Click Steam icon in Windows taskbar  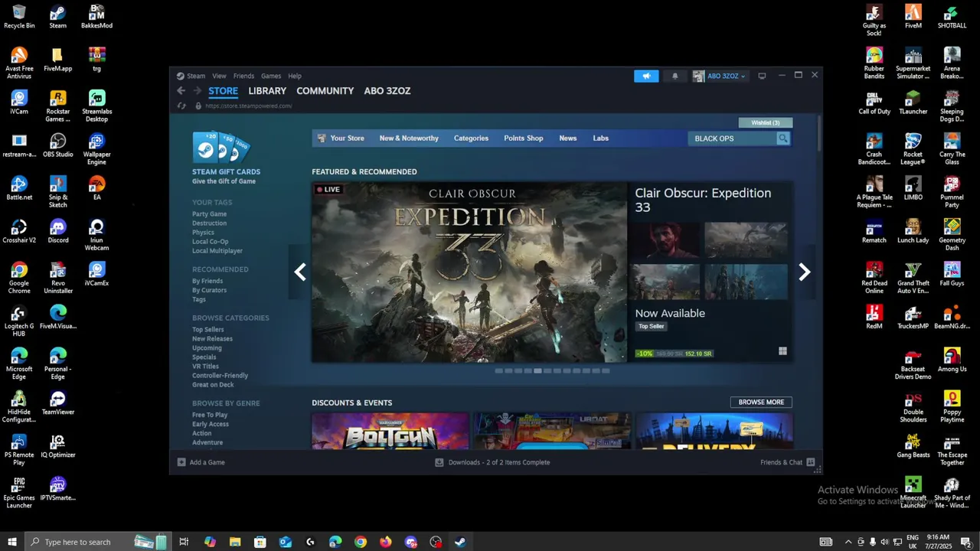(x=460, y=542)
